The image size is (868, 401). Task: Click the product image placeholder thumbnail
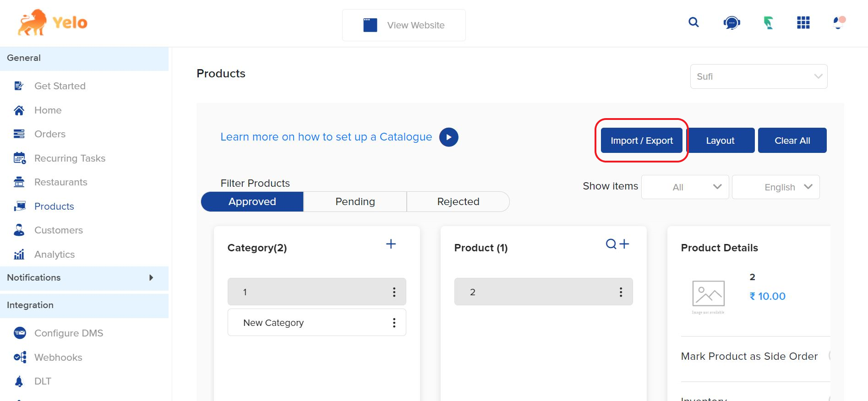708,294
